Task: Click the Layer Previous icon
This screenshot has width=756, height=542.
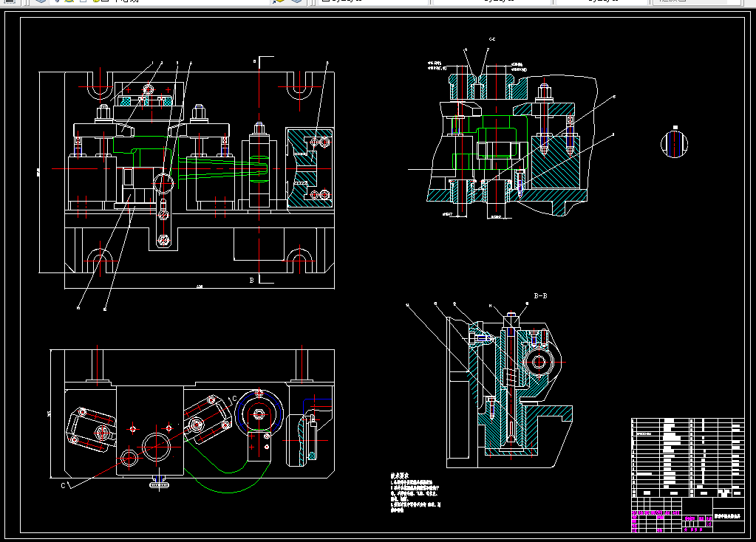Action: pyautogui.click(x=296, y=1)
